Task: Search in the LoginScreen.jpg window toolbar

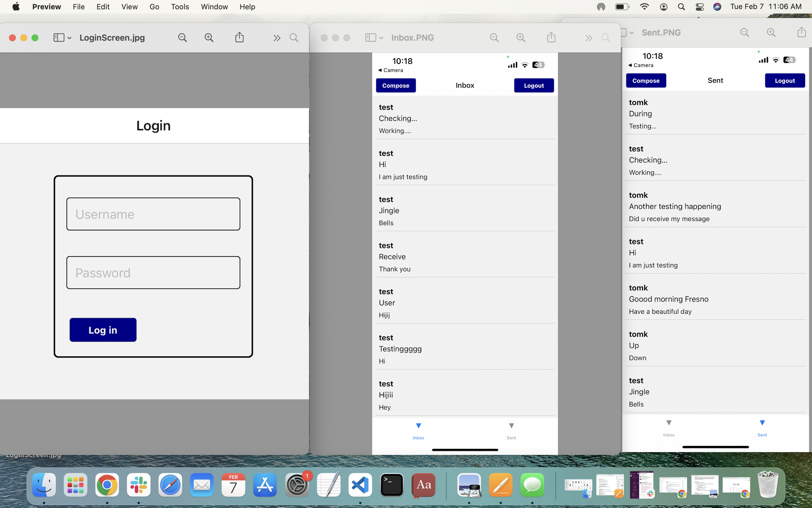Action: pyautogui.click(x=294, y=38)
